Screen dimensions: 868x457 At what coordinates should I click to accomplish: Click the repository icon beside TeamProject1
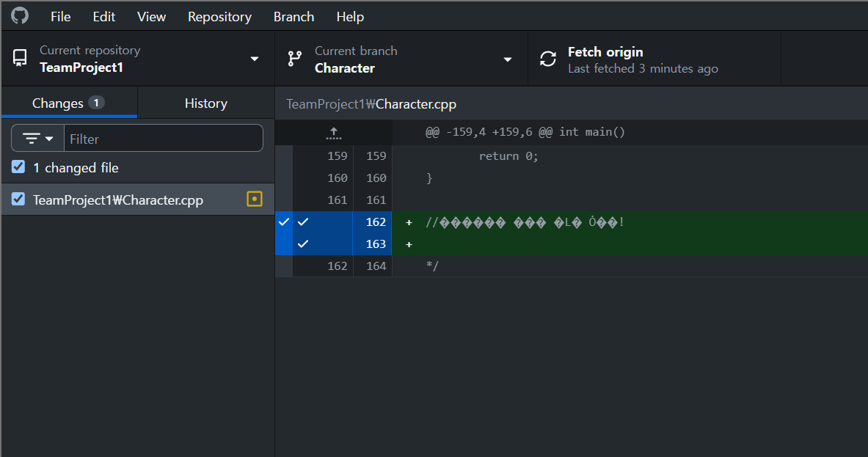point(20,58)
